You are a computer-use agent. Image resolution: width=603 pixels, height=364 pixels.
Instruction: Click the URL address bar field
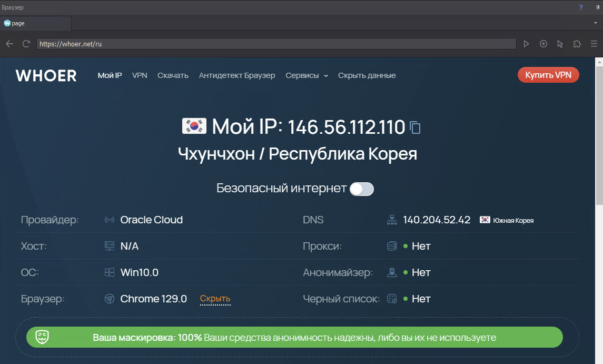[276, 44]
